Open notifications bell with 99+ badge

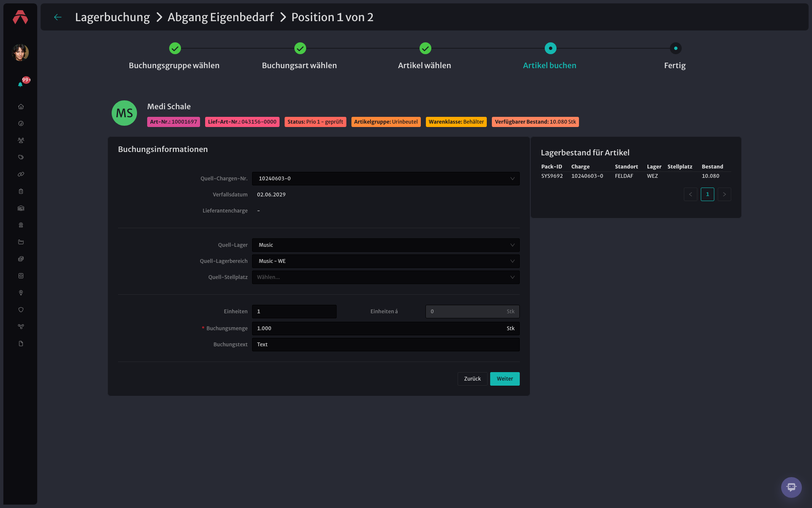[x=20, y=84]
